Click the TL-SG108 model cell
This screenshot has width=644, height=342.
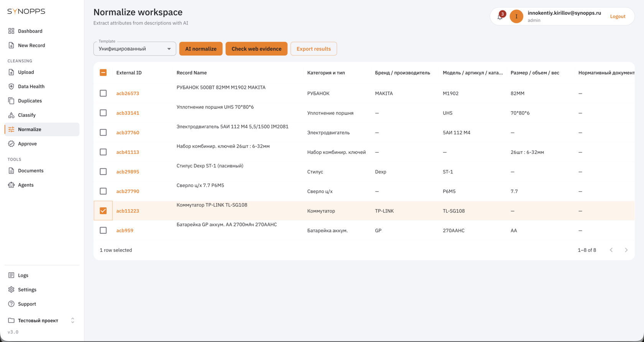453,211
